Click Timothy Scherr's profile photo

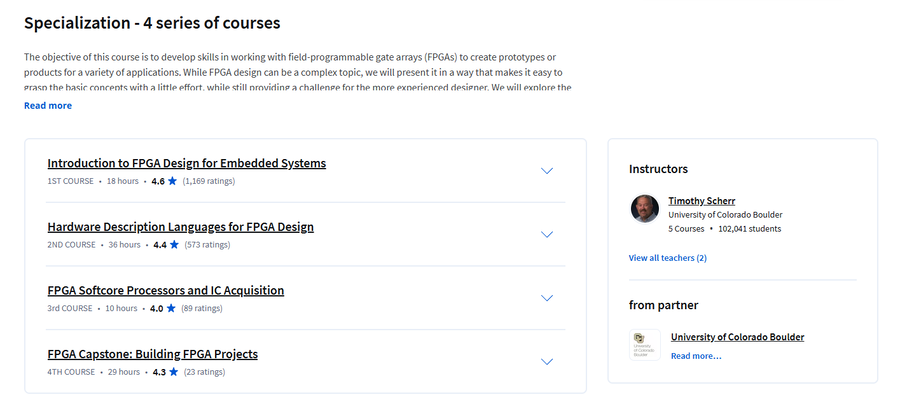click(645, 208)
